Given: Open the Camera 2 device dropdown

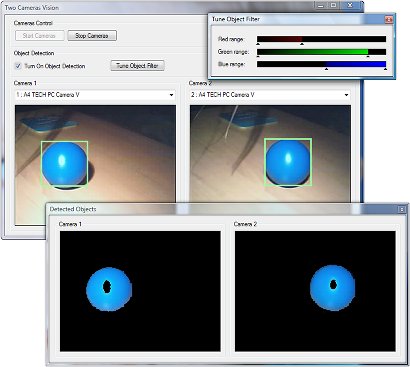Looking at the screenshot, I should point(270,95).
